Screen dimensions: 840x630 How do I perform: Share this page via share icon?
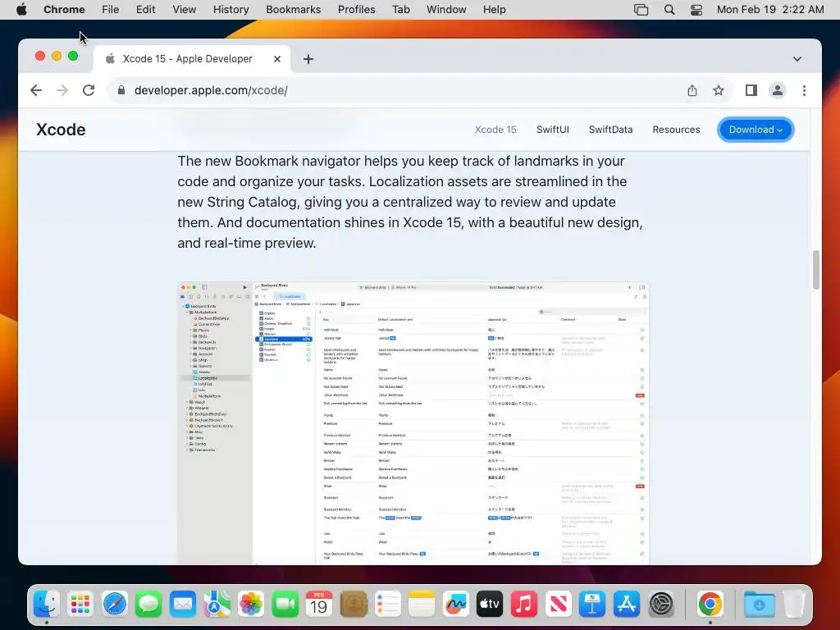tap(692, 90)
